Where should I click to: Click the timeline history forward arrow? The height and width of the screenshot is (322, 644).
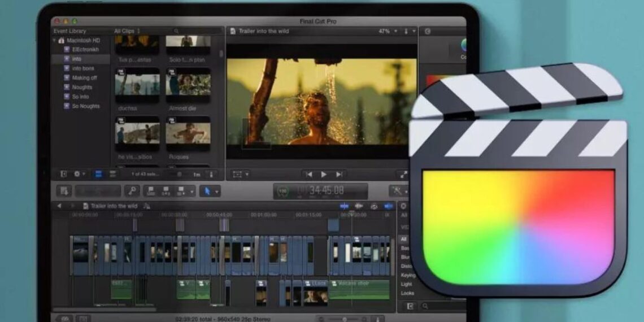[72, 206]
